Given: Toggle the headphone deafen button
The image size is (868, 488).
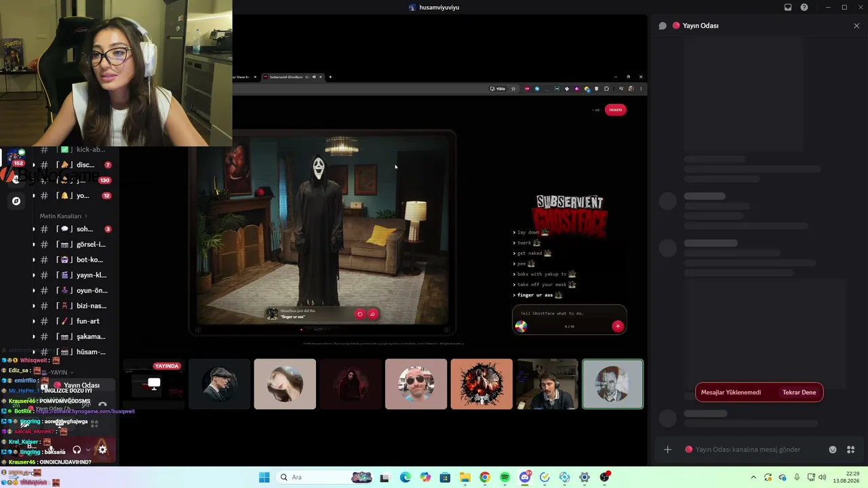Looking at the screenshot, I should click(77, 449).
